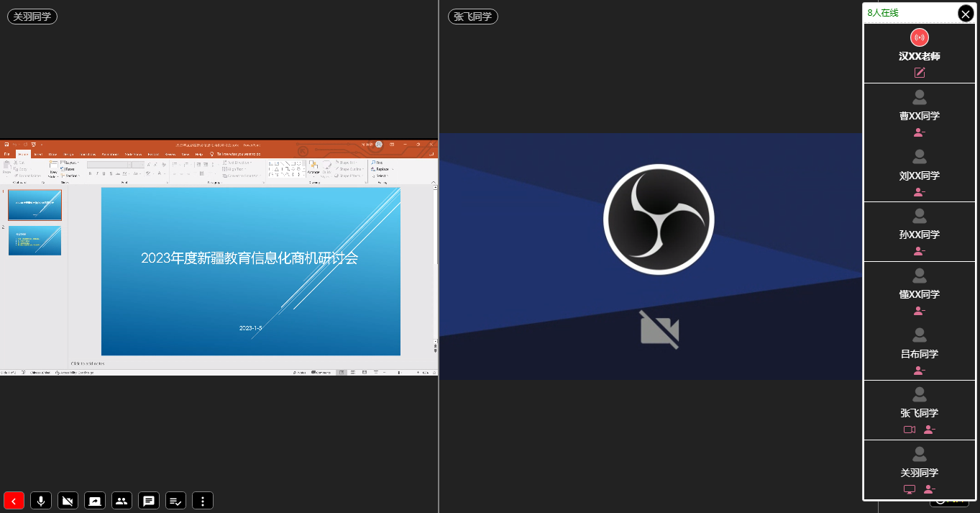Toggle the microphone button

pos(41,501)
